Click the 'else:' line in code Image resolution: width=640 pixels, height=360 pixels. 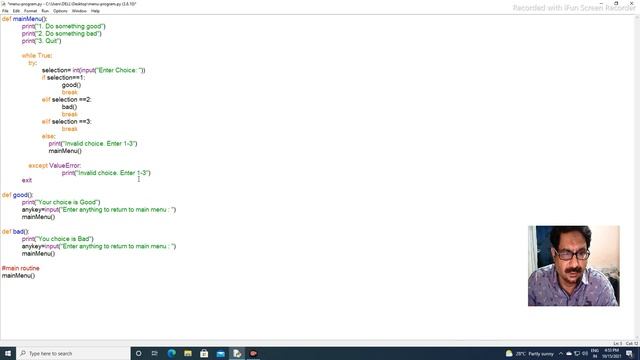pyautogui.click(x=49, y=136)
